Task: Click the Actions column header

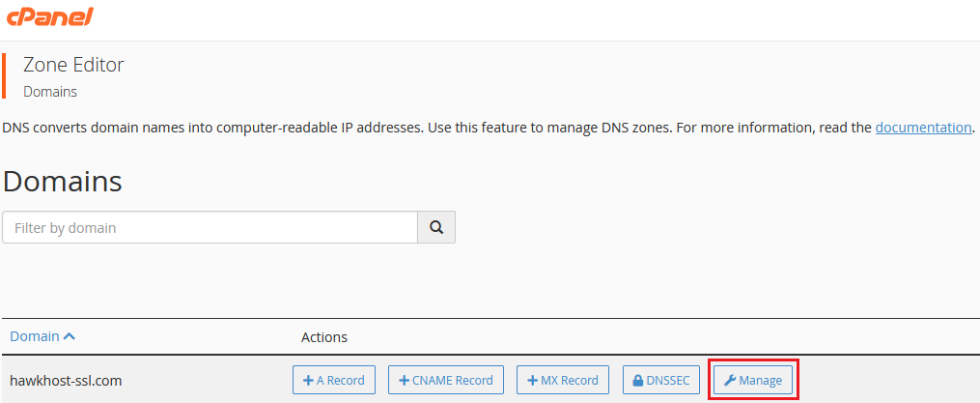Action: [324, 337]
